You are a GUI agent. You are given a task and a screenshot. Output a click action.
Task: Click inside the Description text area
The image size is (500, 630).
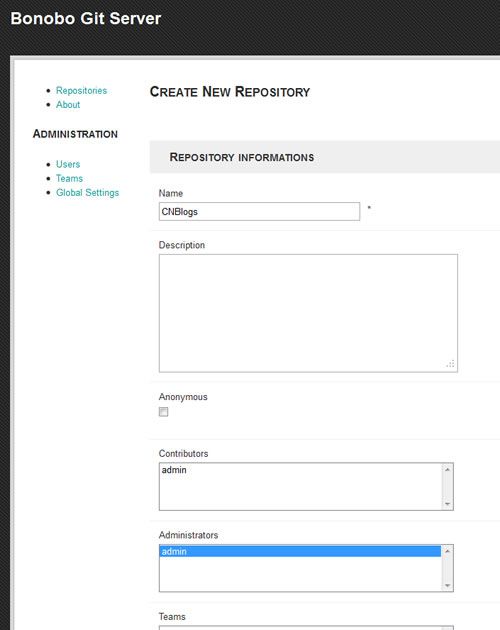tap(308, 313)
